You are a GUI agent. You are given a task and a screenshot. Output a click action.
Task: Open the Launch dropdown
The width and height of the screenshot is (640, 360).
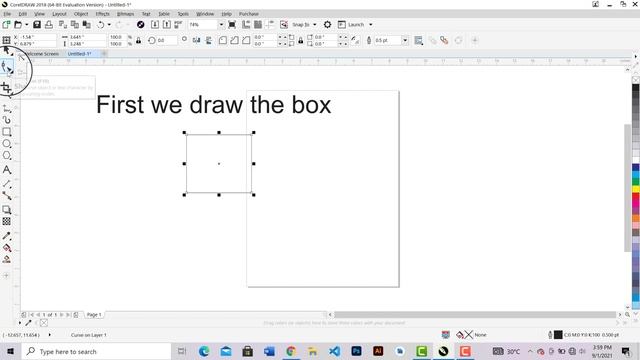(x=371, y=24)
